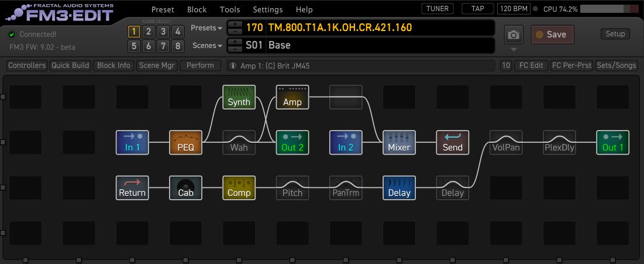Select the Out 1 block
Screen dimensions: 644x264
613,142
